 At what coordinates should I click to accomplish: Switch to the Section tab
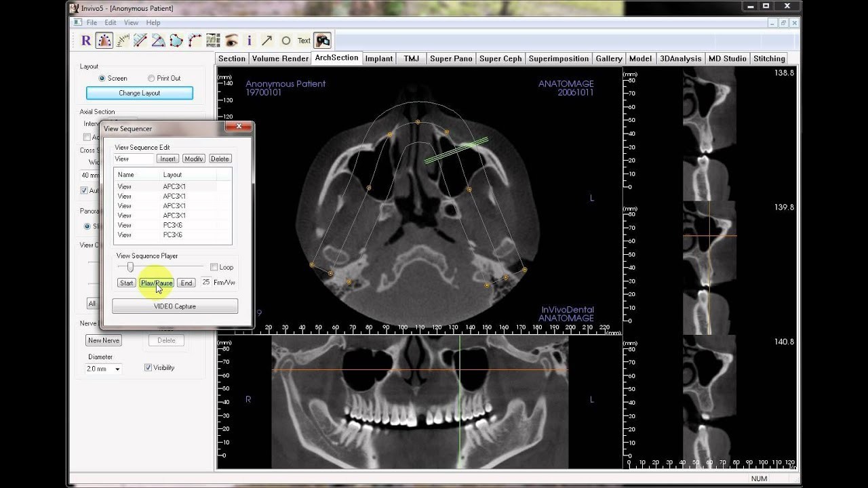point(232,59)
